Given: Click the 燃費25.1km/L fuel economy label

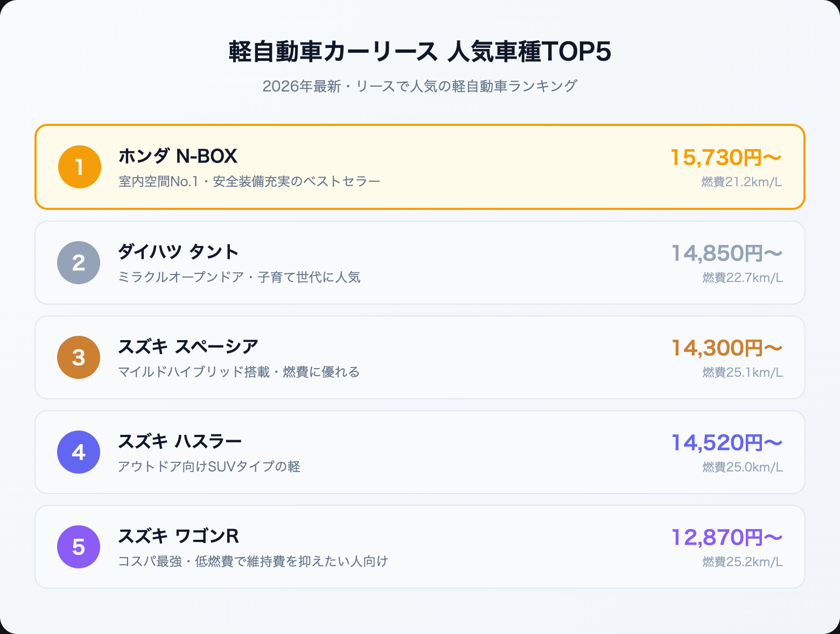Looking at the screenshot, I should tap(743, 372).
